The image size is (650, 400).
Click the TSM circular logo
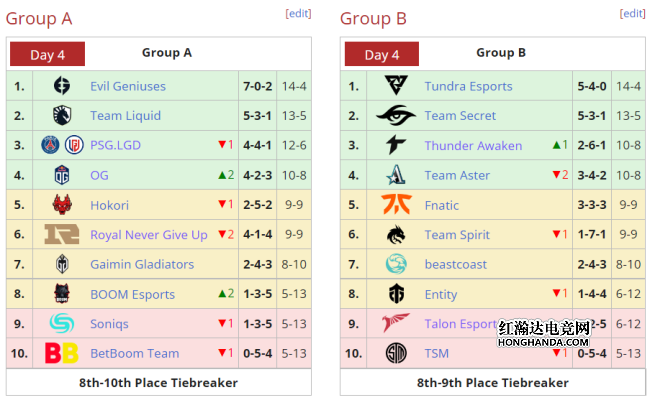pyautogui.click(x=396, y=354)
